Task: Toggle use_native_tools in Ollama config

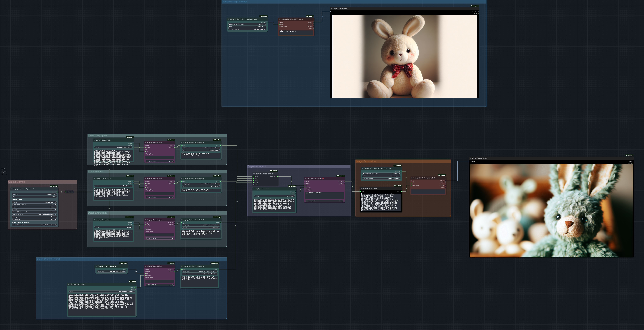Action: [34, 214]
